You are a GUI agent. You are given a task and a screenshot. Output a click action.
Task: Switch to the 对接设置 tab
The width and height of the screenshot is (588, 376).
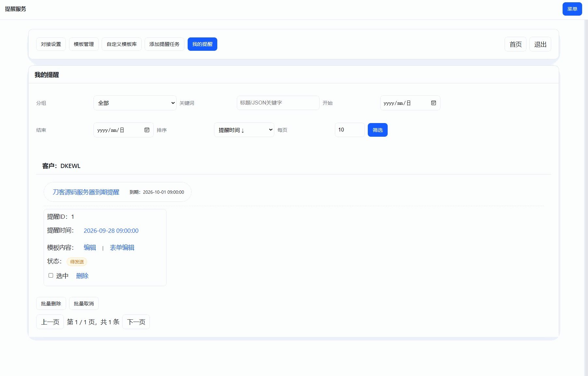tap(51, 44)
